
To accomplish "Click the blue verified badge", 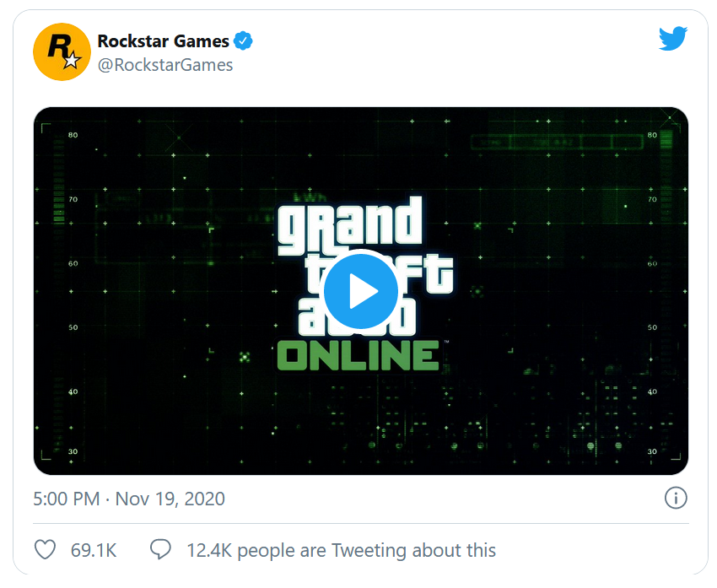I will (244, 40).
